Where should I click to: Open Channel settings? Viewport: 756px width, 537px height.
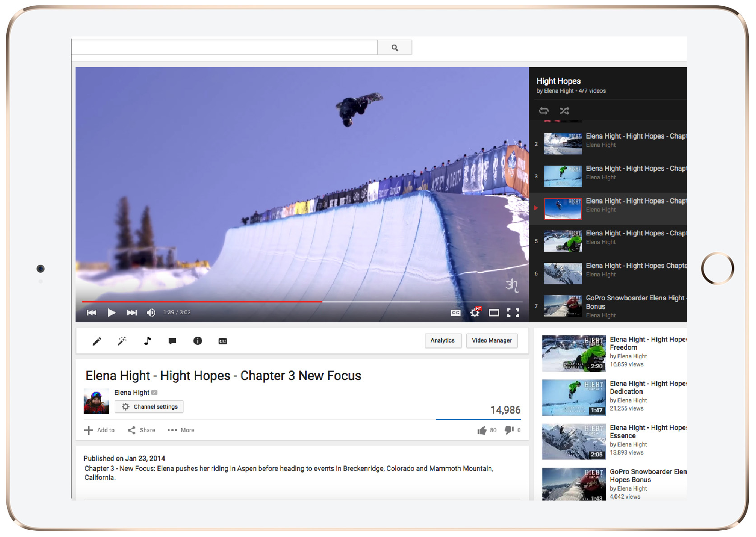pos(149,406)
